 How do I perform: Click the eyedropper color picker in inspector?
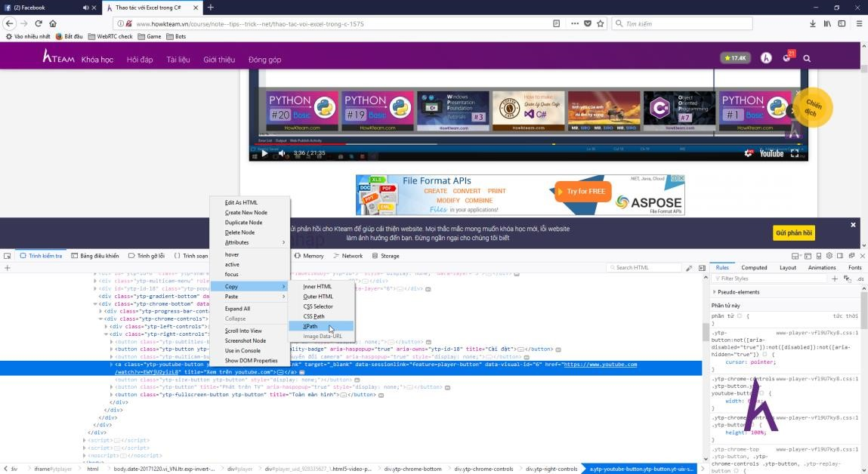coord(689,268)
